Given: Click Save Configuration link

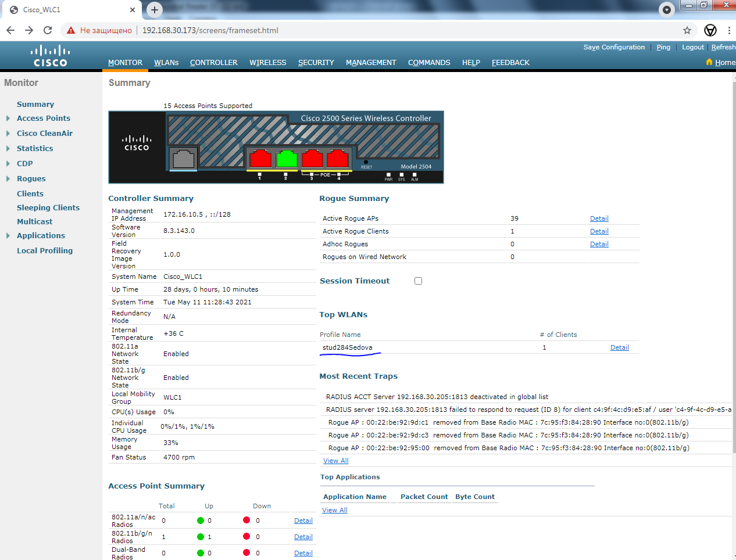Looking at the screenshot, I should click(614, 47).
